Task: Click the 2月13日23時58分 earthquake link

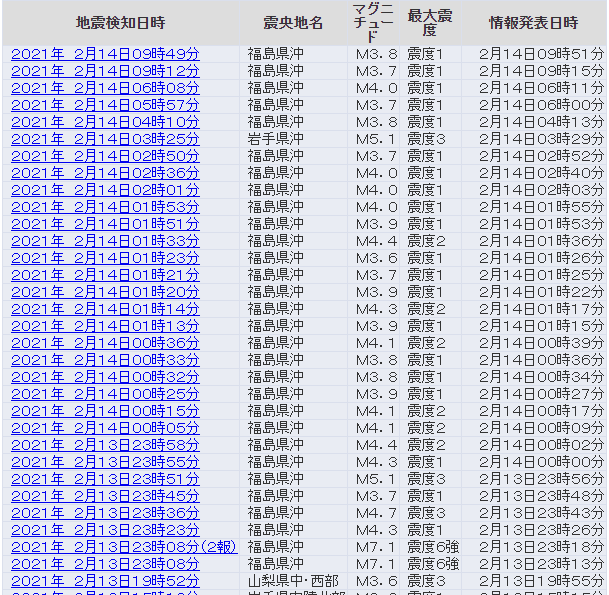Action: pos(105,445)
